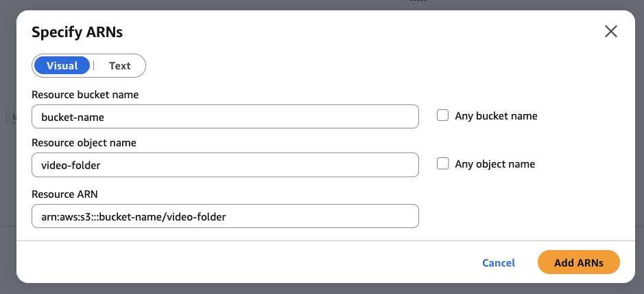Tick the Any object name checkbox
The height and width of the screenshot is (294, 644).
[x=443, y=164]
